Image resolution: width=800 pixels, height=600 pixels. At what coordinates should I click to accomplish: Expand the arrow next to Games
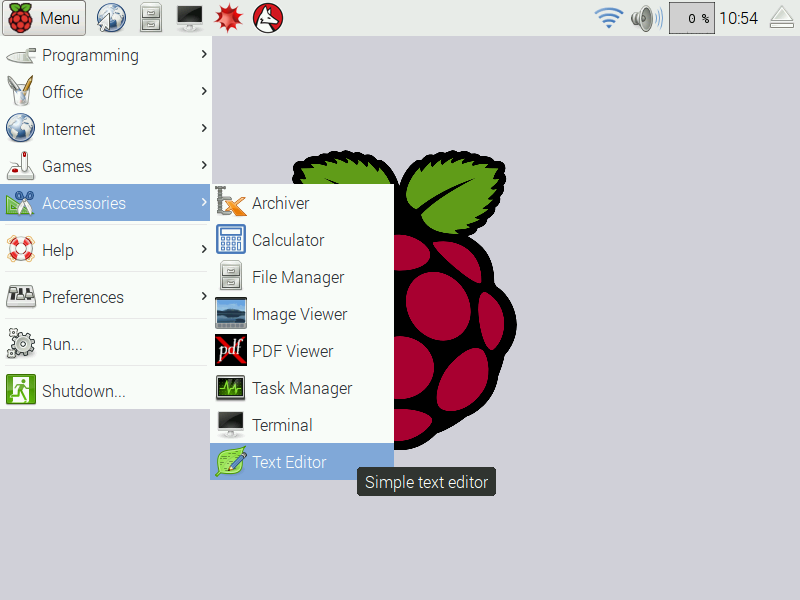point(204,165)
